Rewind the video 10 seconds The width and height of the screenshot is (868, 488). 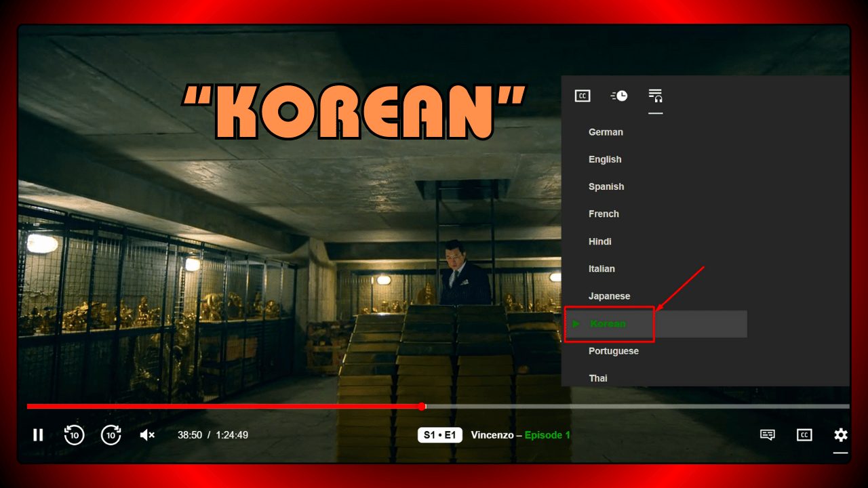74,435
